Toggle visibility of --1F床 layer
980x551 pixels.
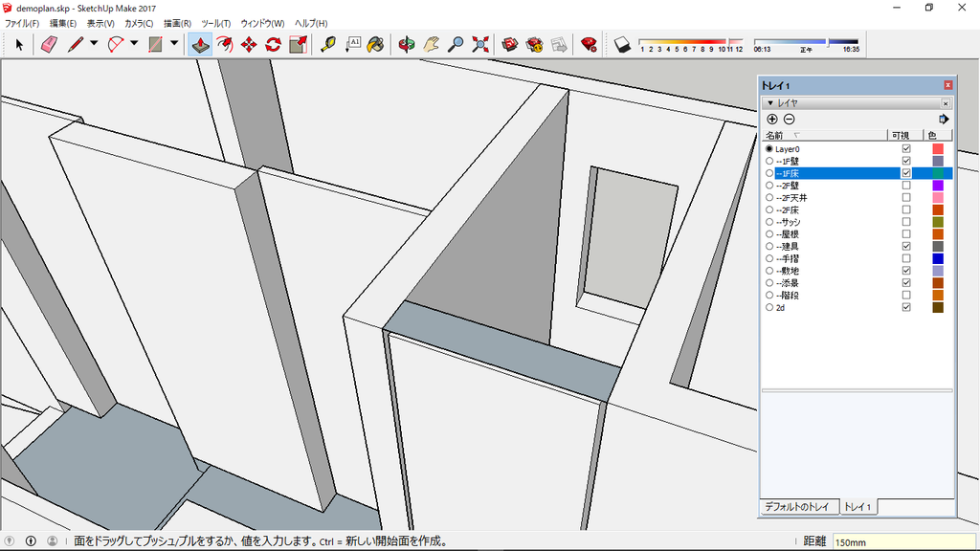click(x=906, y=173)
